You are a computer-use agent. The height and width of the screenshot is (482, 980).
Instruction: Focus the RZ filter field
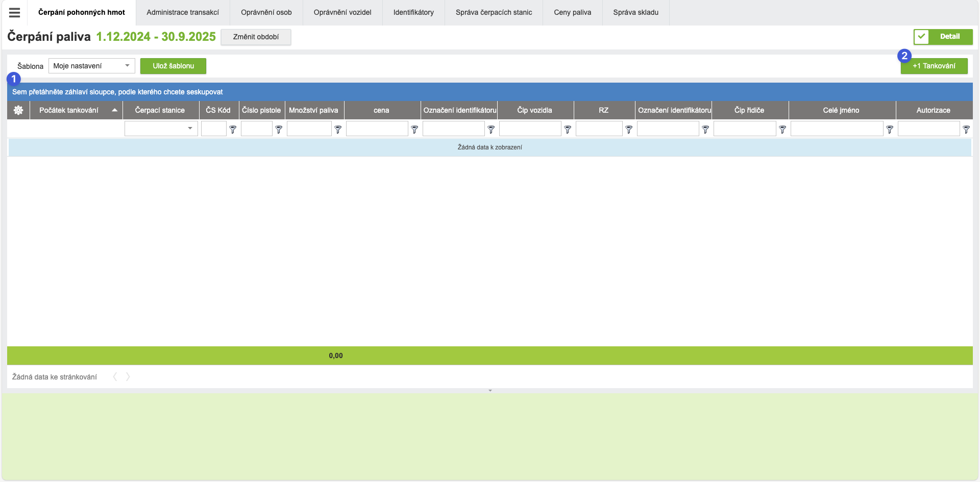pyautogui.click(x=599, y=129)
